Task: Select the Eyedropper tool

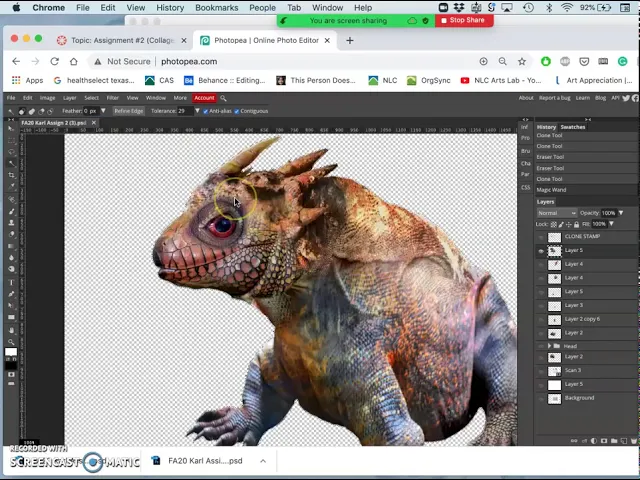Action: pyautogui.click(x=11, y=187)
